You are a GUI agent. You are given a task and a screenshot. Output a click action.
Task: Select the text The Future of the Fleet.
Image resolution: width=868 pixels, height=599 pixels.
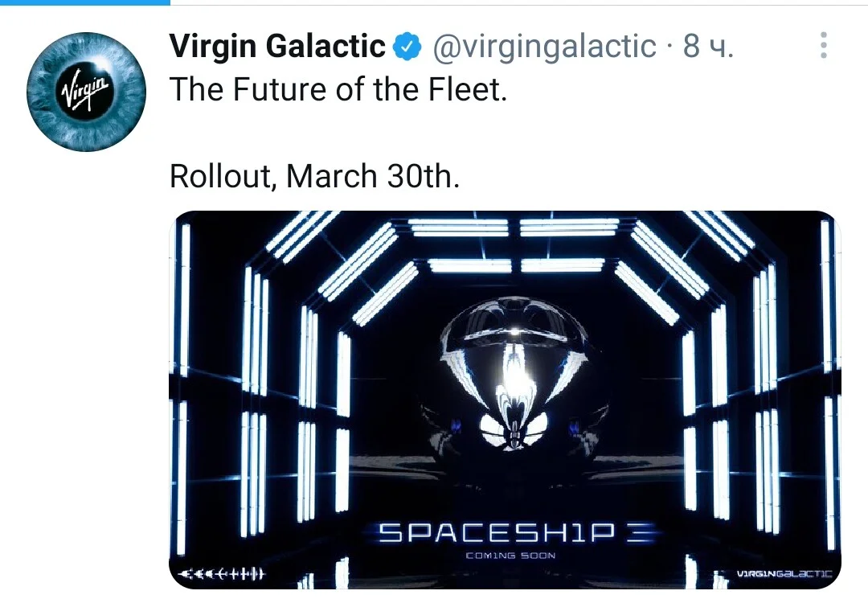tap(338, 89)
